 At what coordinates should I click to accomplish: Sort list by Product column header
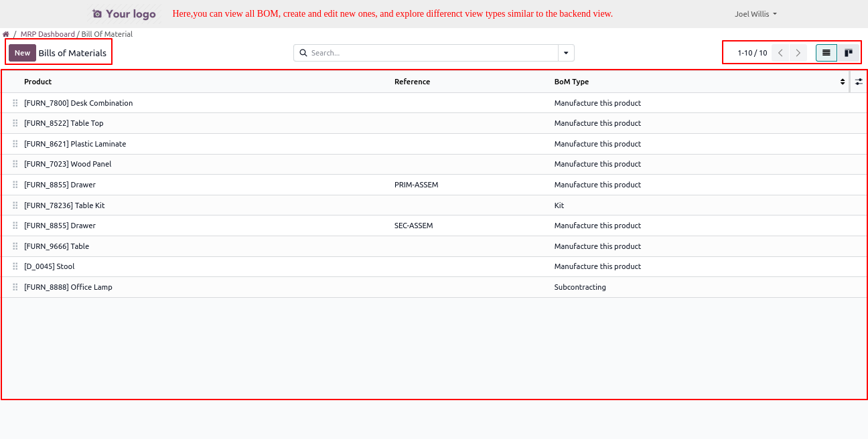click(x=38, y=82)
